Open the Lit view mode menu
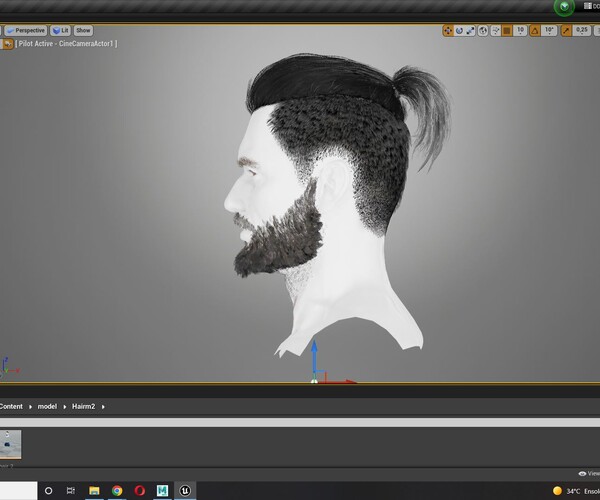Image resolution: width=600 pixels, height=500 pixels. 60,30
